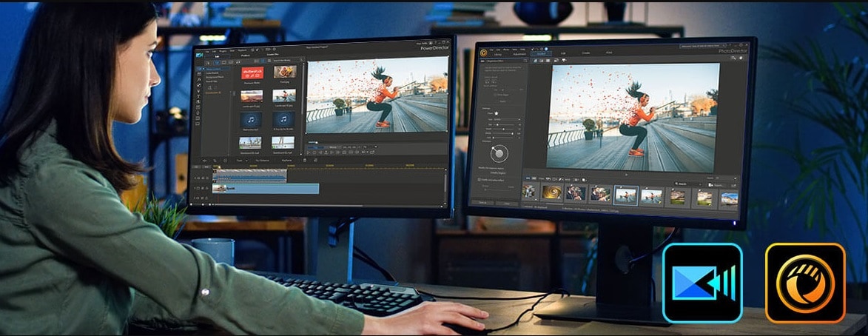Click the blue PowerDirector app icon badge
This screenshot has height=336, width=868.
click(x=702, y=283)
